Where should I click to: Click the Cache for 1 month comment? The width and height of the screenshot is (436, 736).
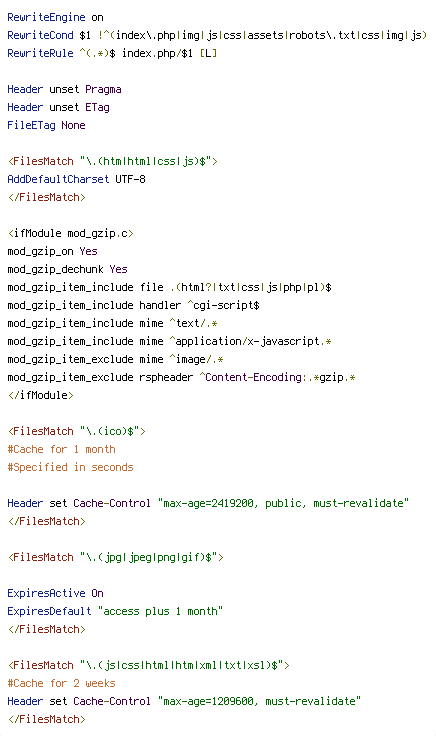tap(61, 449)
